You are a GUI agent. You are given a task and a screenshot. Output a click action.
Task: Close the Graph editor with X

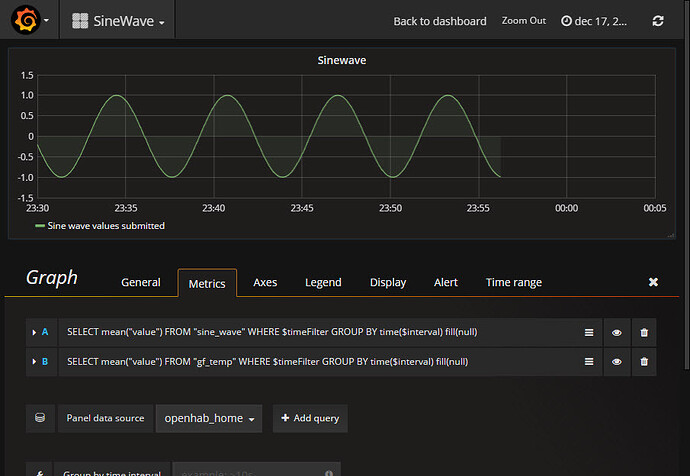click(x=653, y=283)
